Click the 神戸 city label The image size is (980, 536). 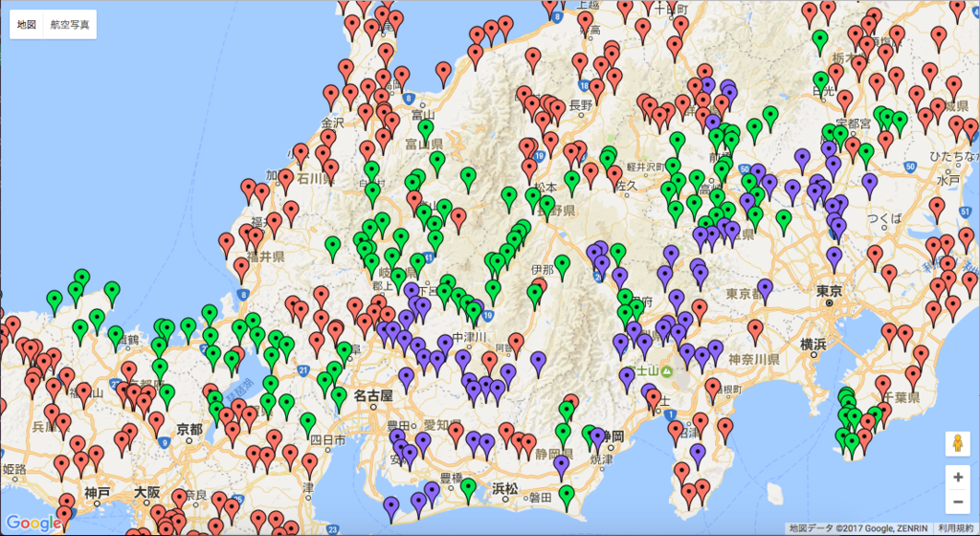(98, 492)
